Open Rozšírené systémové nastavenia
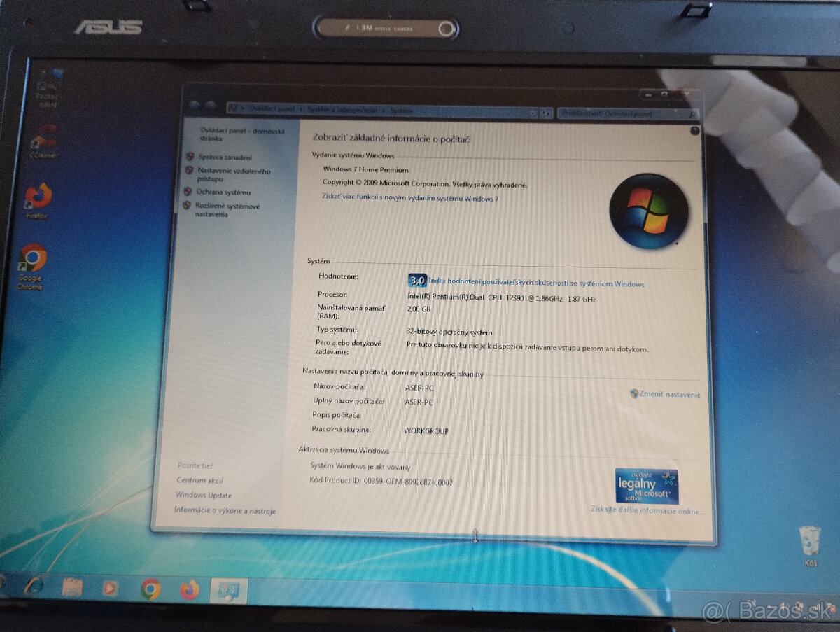Viewport: 840px width, 632px height. [x=227, y=210]
